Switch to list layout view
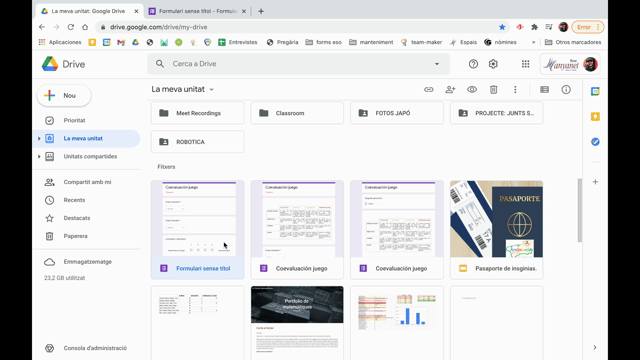The height and width of the screenshot is (360, 640). (x=544, y=89)
